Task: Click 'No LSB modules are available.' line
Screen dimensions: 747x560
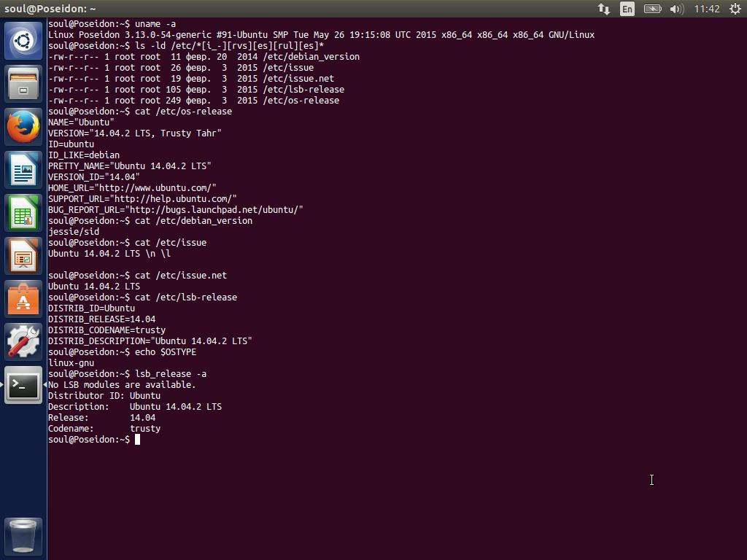Action: (x=122, y=385)
